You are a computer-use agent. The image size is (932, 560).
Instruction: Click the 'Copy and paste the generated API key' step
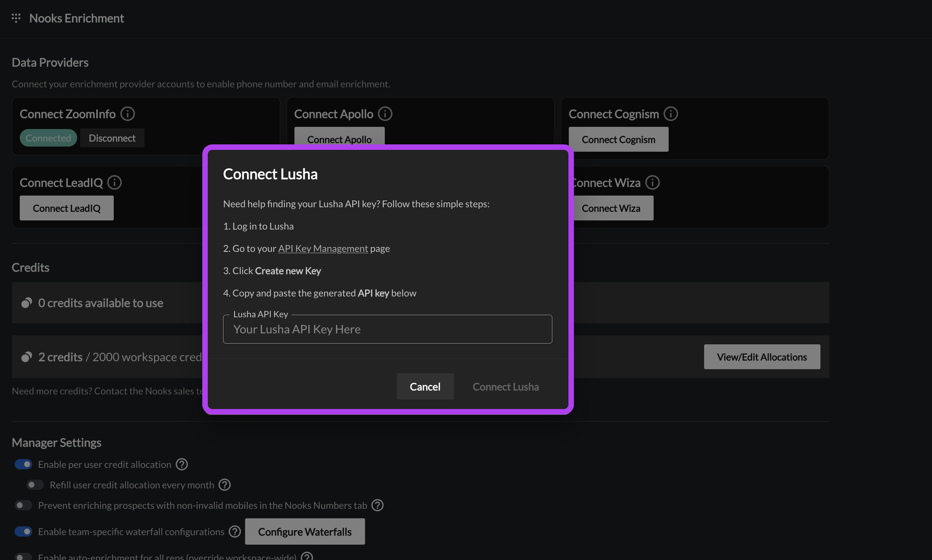pyautogui.click(x=319, y=293)
